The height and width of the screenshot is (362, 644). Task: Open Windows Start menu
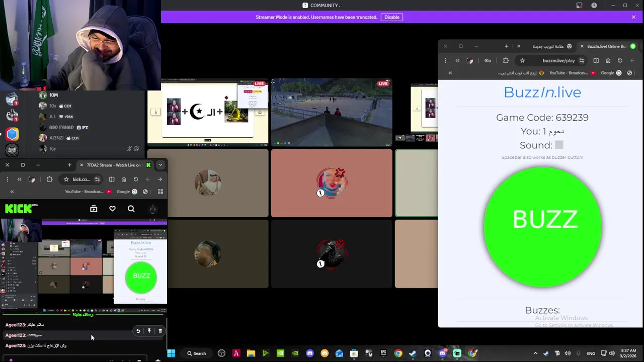point(171,353)
